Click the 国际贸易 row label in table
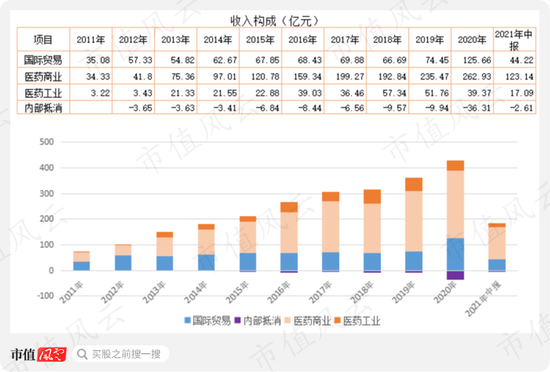This screenshot has width=550, height=372. click(x=43, y=60)
